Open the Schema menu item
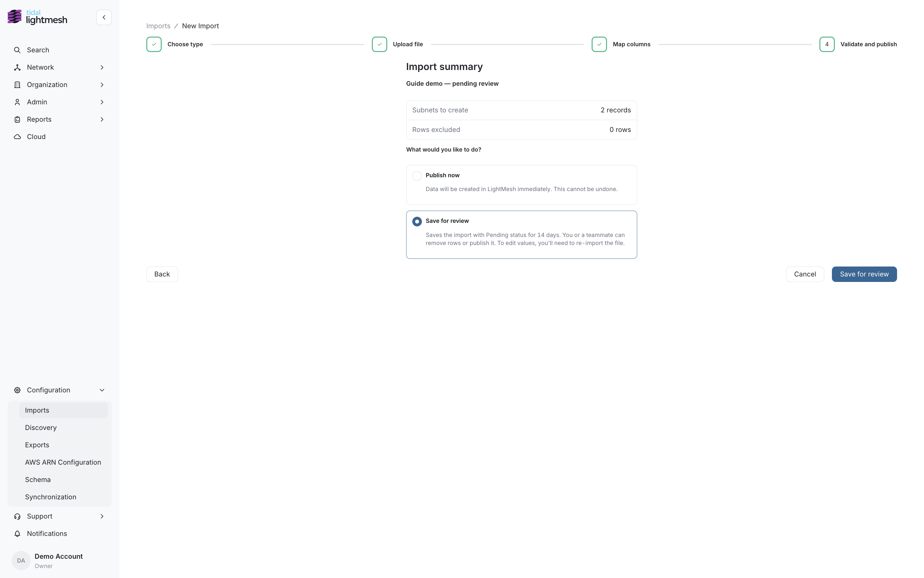 [x=64, y=479]
